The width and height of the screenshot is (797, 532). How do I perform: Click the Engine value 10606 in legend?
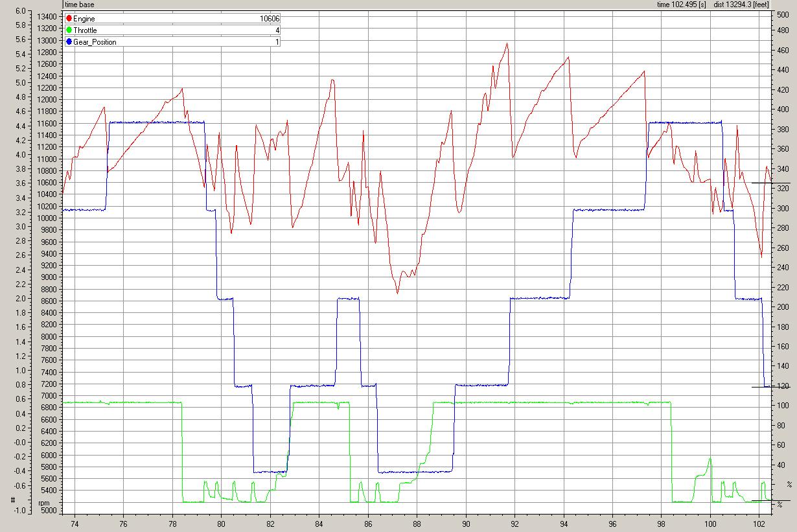point(270,19)
